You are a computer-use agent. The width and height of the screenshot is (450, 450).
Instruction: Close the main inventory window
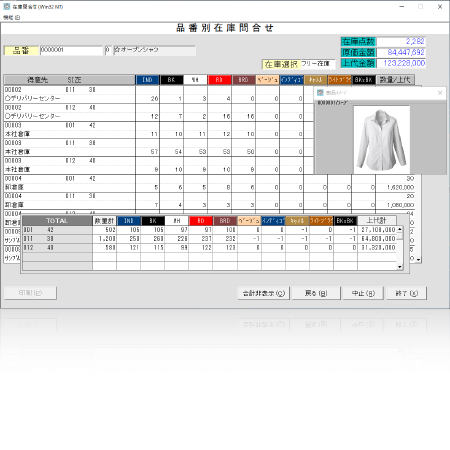(440, 7)
